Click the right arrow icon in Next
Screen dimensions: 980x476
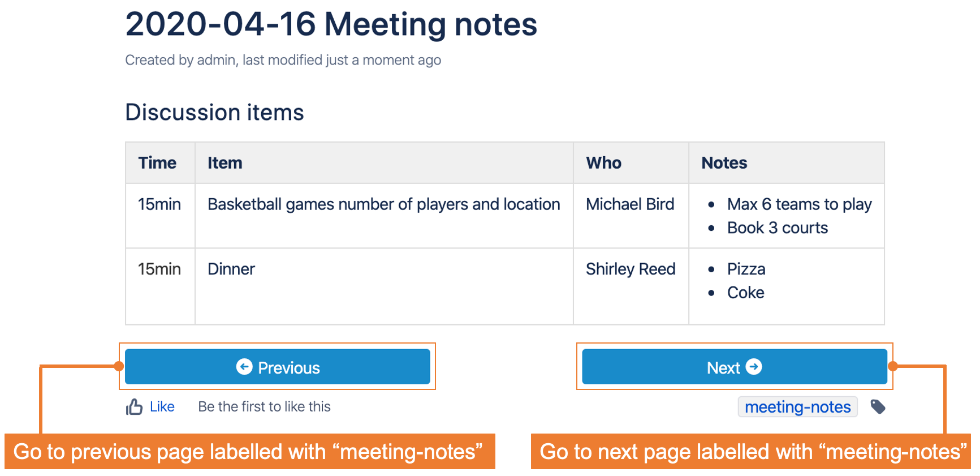[x=754, y=367]
